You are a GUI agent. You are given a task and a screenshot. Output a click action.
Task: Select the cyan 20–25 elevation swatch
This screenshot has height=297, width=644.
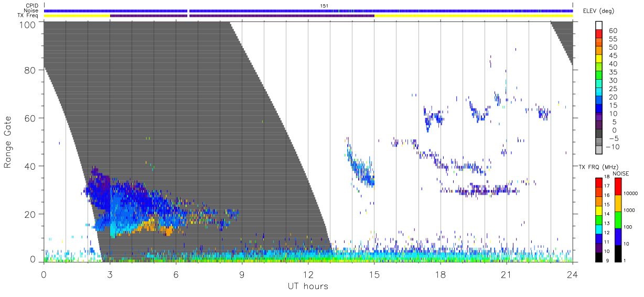click(x=599, y=93)
